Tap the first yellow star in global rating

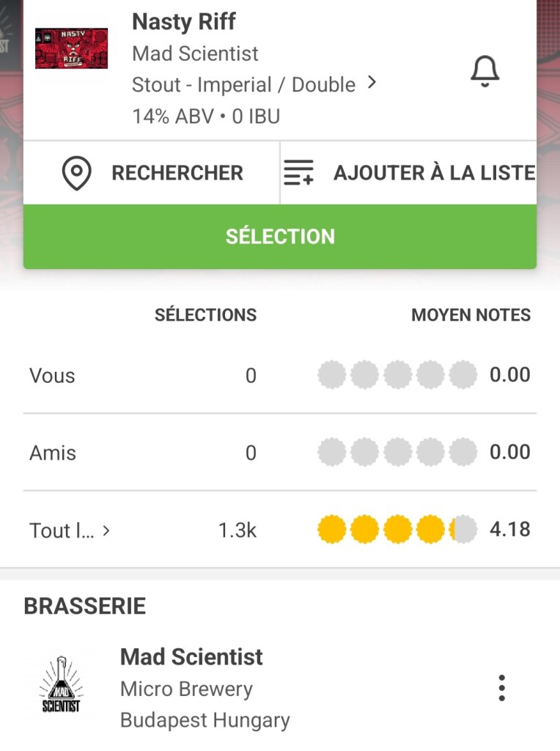coord(331,529)
